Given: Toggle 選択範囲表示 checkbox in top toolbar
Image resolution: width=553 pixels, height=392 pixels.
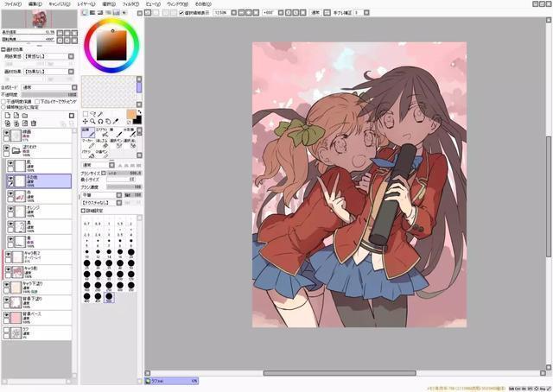Looking at the screenshot, I should 181,13.
